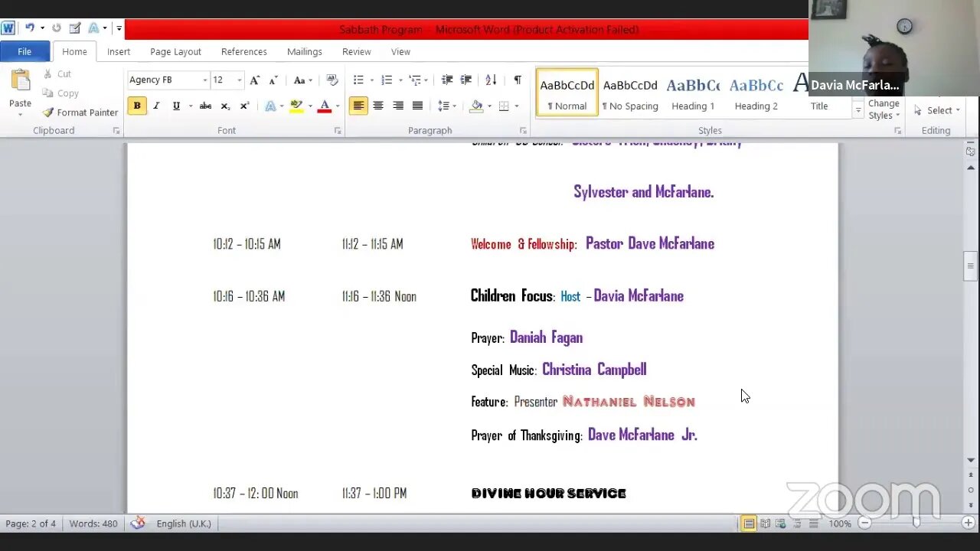Click the Redo icon in Quick Access
This screenshot has height=551, width=980.
pos(57,28)
